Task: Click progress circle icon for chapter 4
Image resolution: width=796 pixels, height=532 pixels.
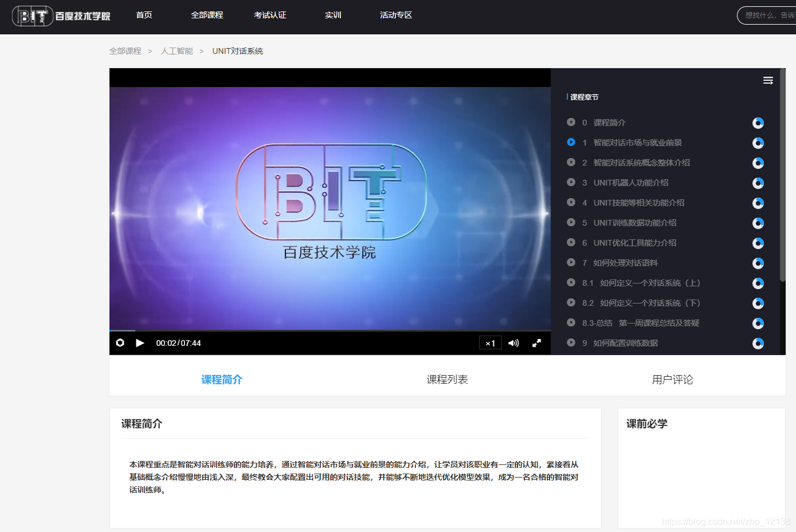Action: [x=758, y=203]
